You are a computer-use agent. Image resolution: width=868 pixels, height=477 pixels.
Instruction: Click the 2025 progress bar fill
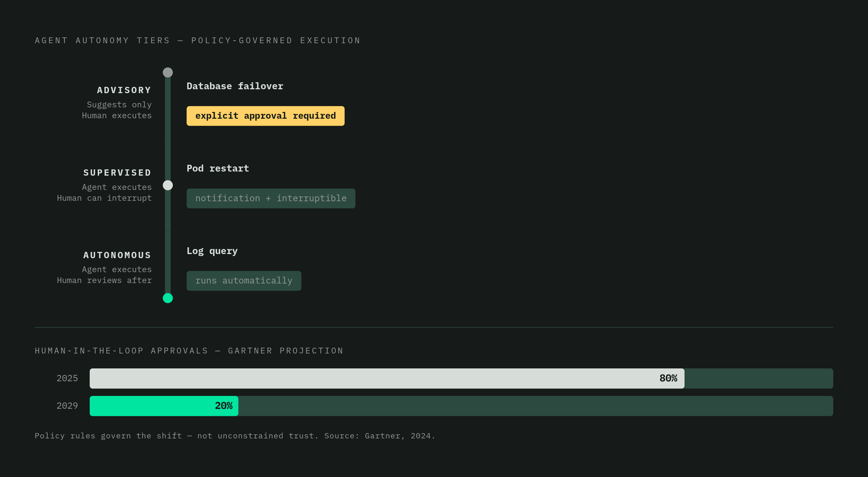click(387, 379)
